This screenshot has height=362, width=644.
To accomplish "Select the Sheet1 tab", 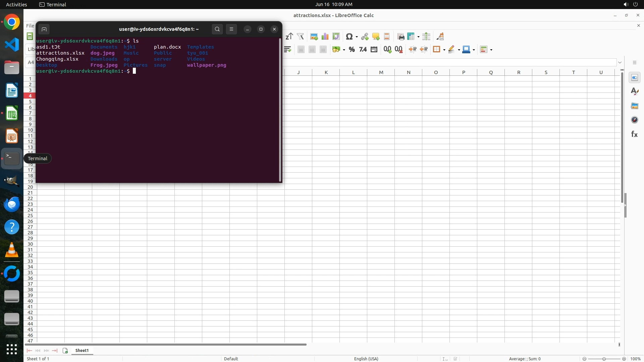I will pos(82,350).
